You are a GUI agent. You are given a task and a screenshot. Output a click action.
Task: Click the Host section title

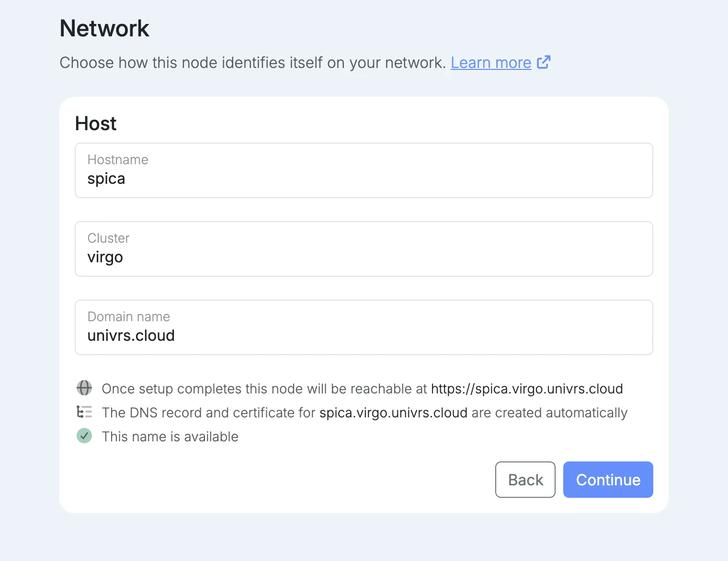pos(96,123)
